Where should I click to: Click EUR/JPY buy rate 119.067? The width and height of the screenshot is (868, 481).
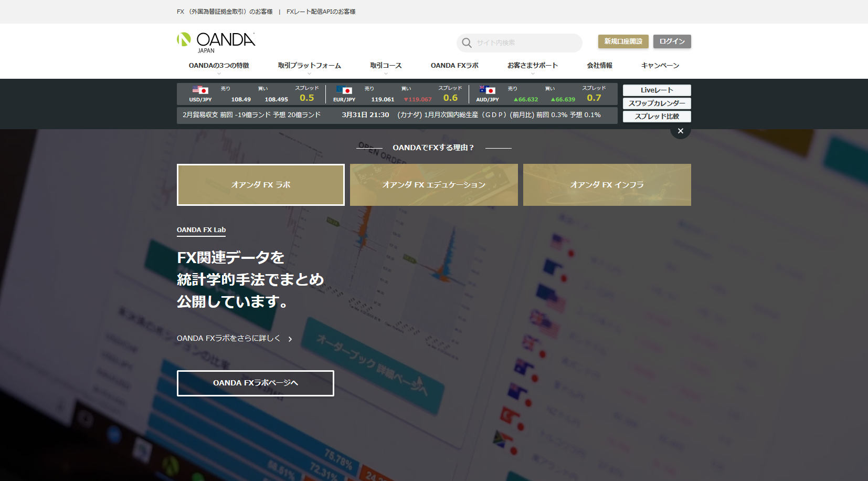418,100
